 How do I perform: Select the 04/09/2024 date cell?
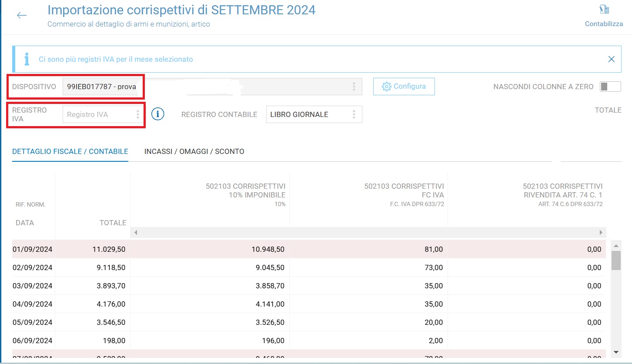click(33, 304)
